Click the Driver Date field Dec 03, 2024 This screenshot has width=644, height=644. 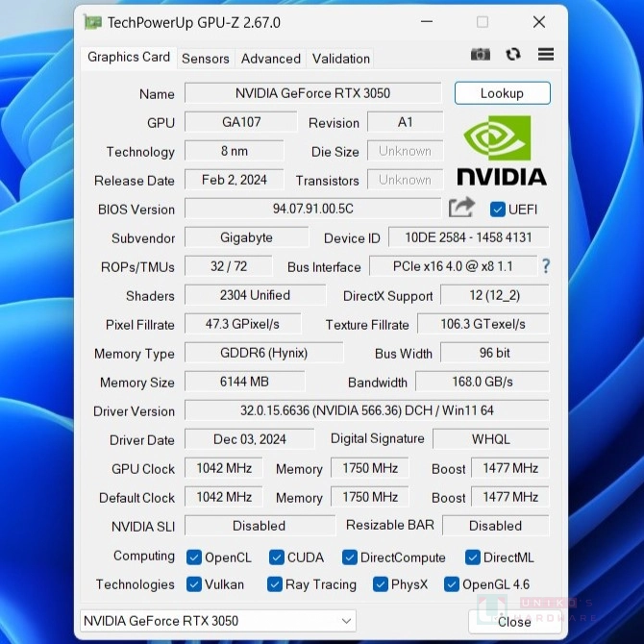click(x=250, y=439)
